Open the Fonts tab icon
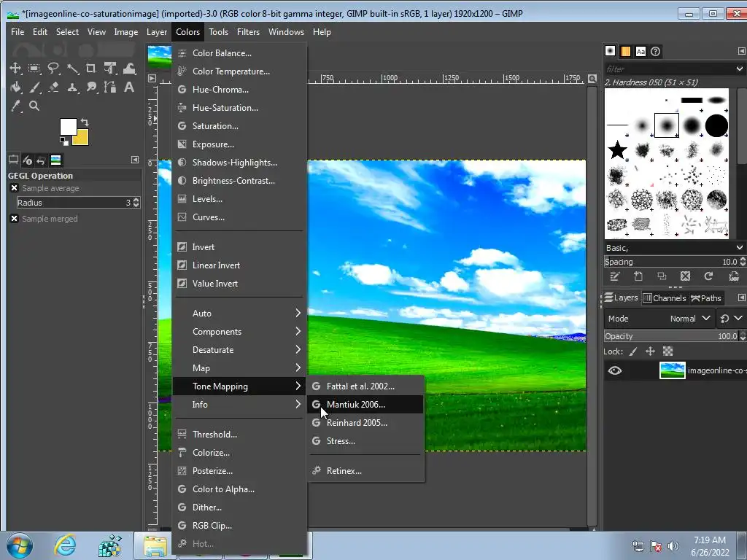This screenshot has height=560, width=747. 640,51
